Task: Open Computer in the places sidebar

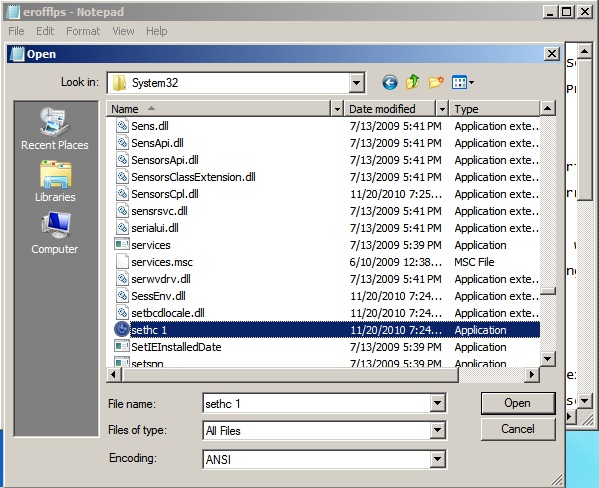Action: pyautogui.click(x=55, y=233)
